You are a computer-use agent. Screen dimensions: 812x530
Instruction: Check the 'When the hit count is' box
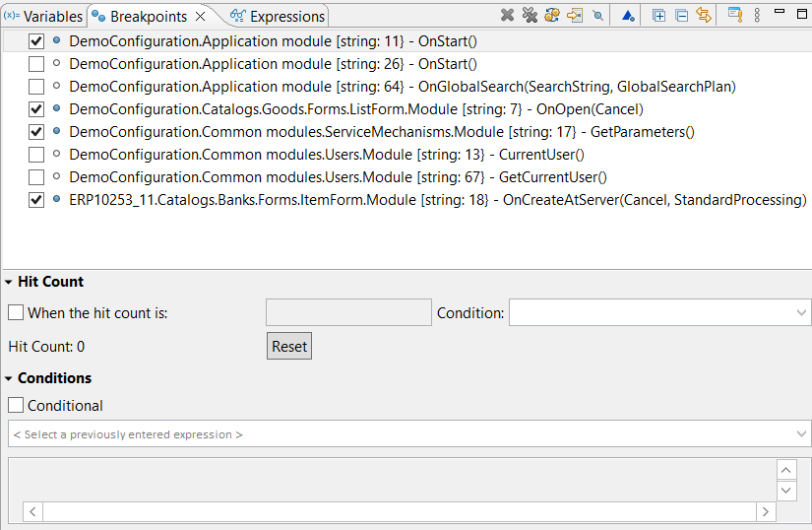(x=16, y=313)
